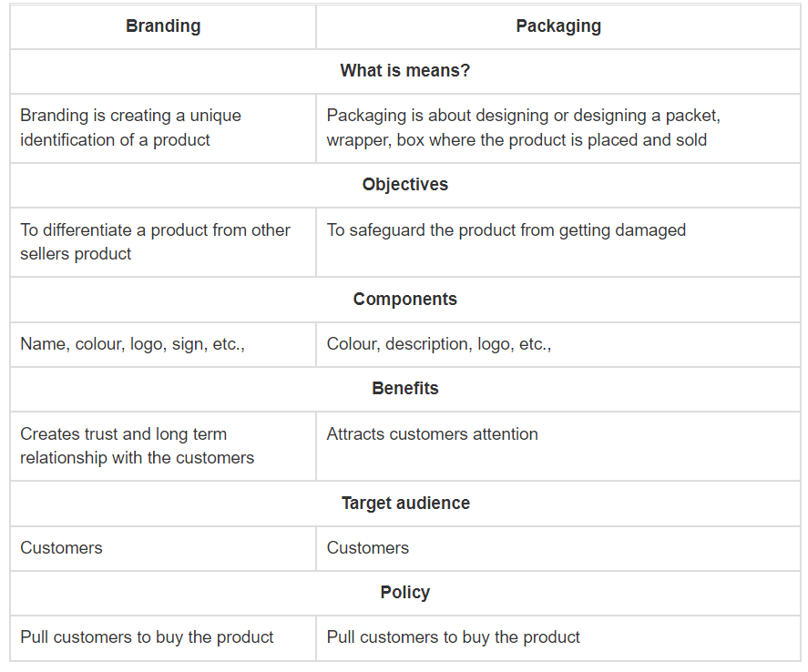Click the Packaging column header
The image size is (808, 672).
coord(558,26)
